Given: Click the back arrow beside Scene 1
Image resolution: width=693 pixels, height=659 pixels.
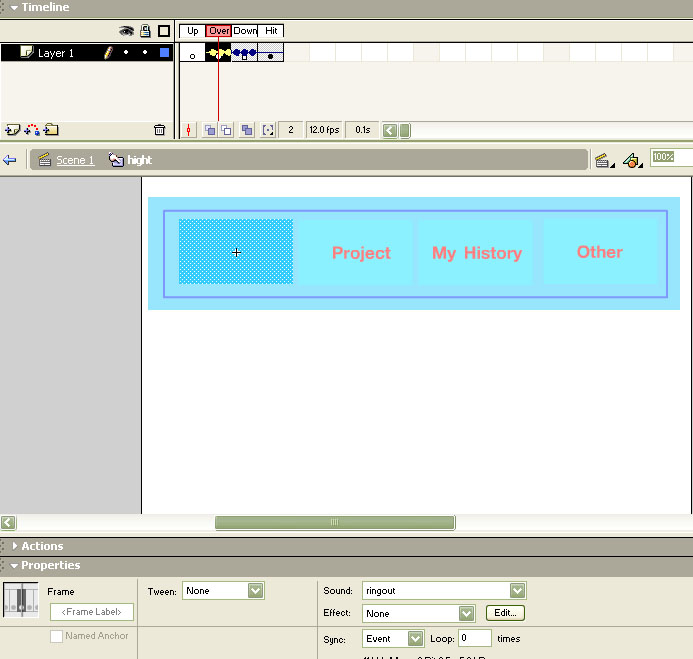Looking at the screenshot, I should point(10,160).
